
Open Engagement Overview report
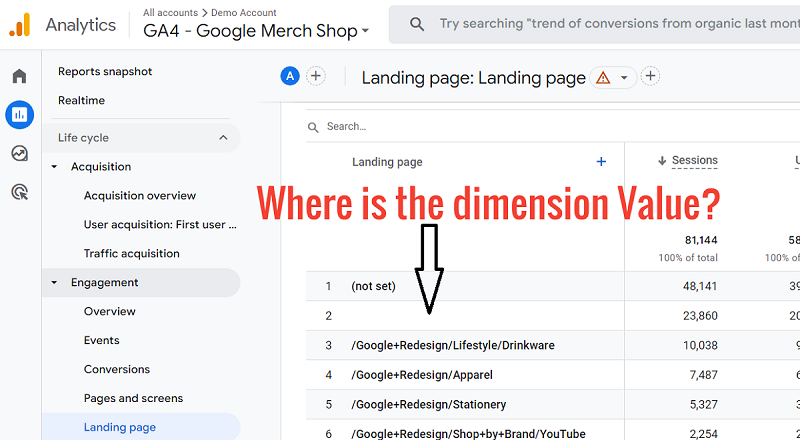tap(110, 311)
